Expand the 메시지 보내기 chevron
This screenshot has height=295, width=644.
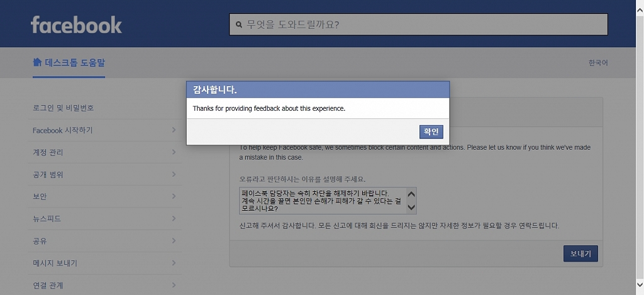[174, 263]
